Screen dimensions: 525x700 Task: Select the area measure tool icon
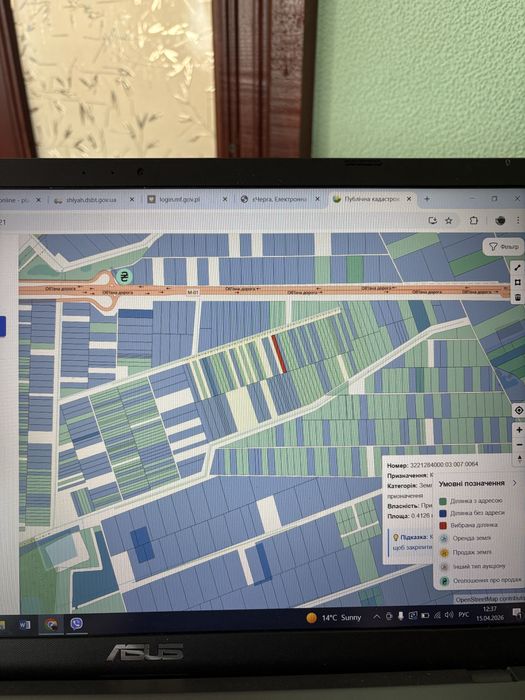click(x=517, y=283)
